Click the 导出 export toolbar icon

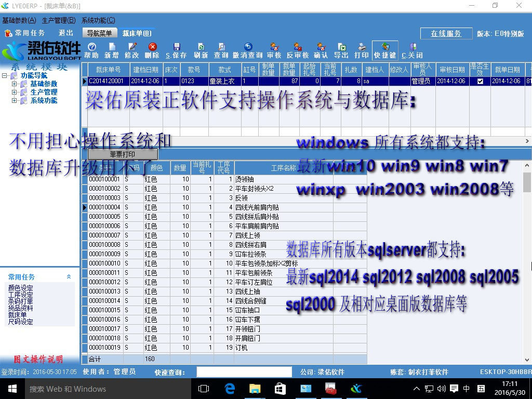point(341,50)
